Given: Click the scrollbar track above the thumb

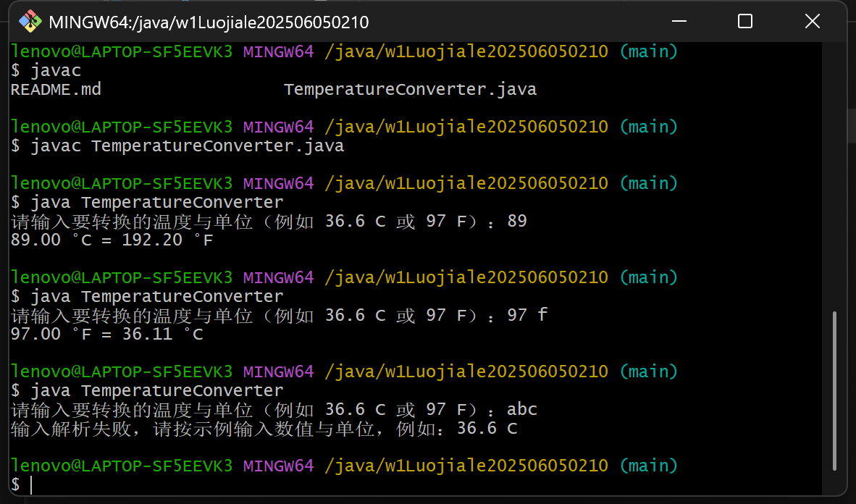Looking at the screenshot, I should (x=834, y=181).
